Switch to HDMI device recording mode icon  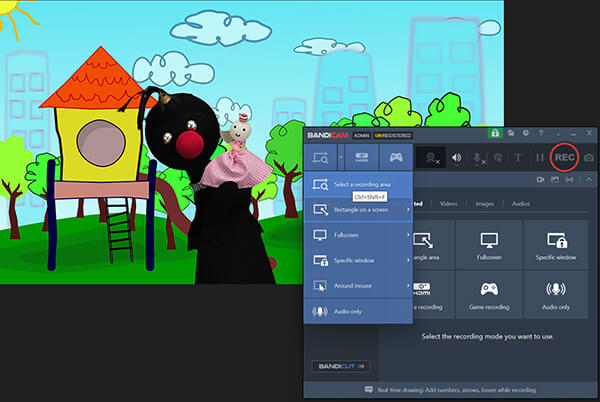[x=362, y=157]
